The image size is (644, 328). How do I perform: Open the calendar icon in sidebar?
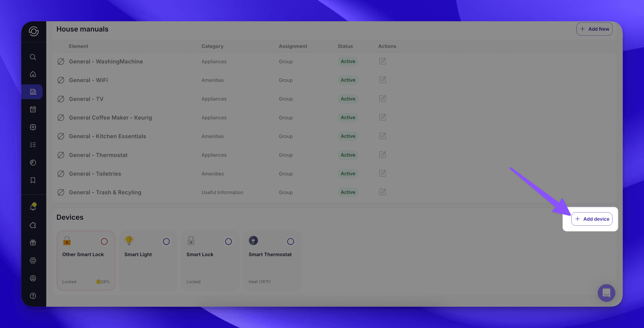33,109
